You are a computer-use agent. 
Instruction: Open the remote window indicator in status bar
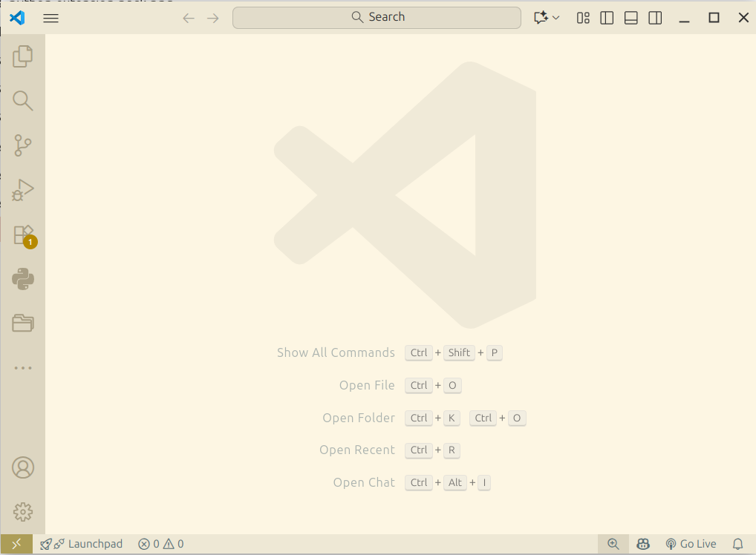16,544
